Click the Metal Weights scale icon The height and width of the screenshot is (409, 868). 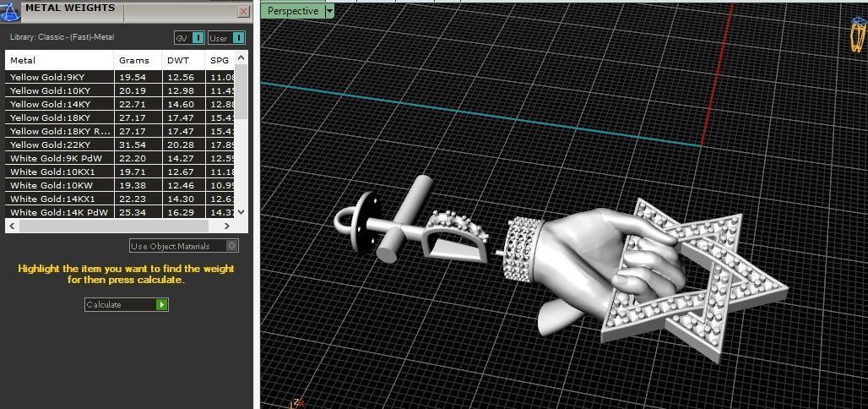click(10, 11)
